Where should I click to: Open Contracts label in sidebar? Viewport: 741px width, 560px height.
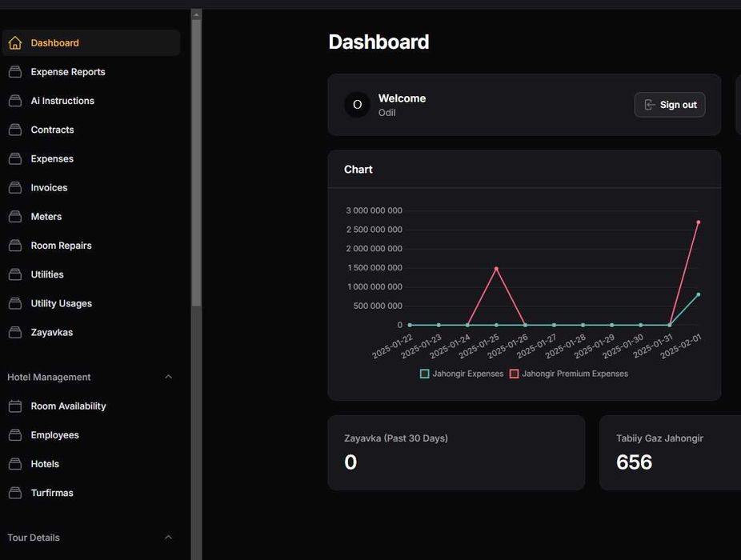click(53, 130)
